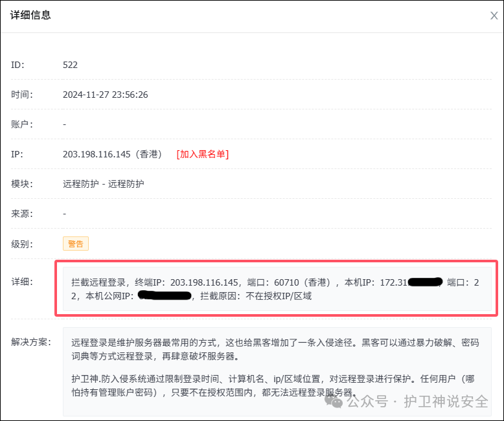This screenshot has height=421, width=504.
Task: Click the 模块: field label
Action: (22, 184)
